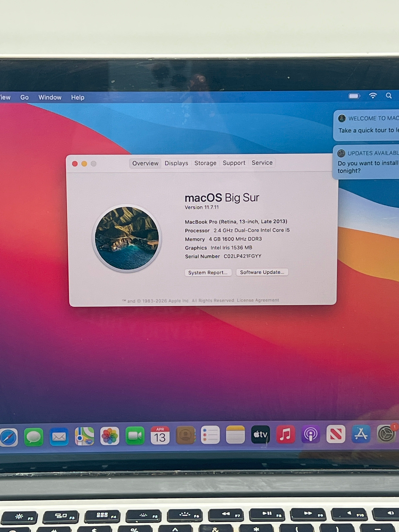Image resolution: width=399 pixels, height=532 pixels.
Task: Open the News app
Action: click(x=336, y=434)
